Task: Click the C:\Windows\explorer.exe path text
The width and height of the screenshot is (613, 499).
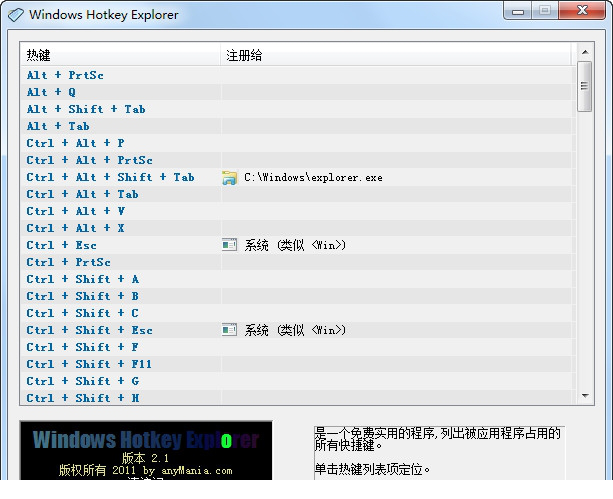Action: (x=313, y=178)
